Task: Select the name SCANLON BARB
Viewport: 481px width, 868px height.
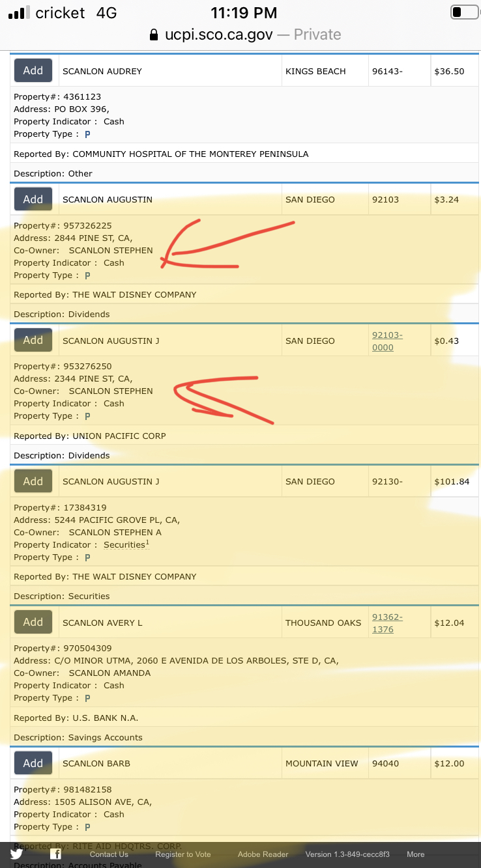Action: pos(96,764)
